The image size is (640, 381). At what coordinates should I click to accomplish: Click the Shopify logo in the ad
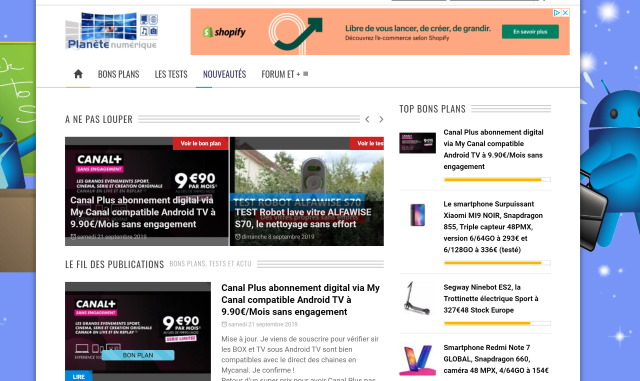[x=224, y=32]
